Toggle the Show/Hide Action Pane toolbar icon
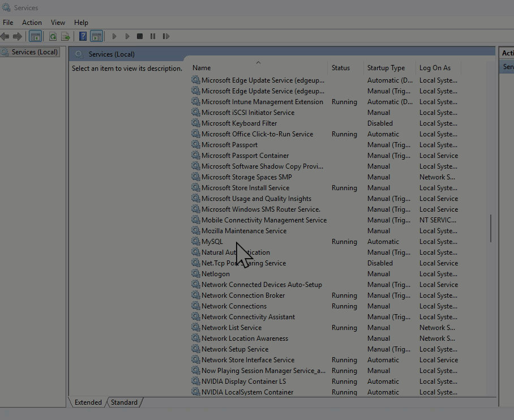 pyautogui.click(x=97, y=36)
